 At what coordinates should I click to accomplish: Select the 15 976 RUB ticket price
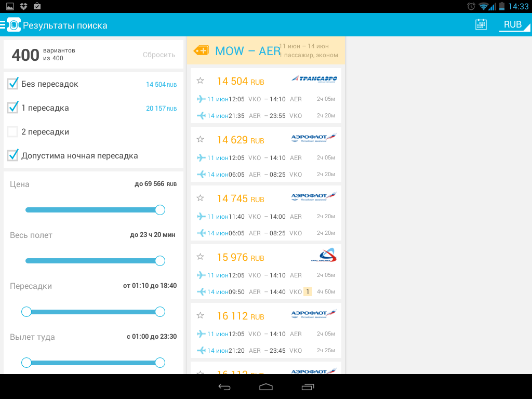[240, 258]
